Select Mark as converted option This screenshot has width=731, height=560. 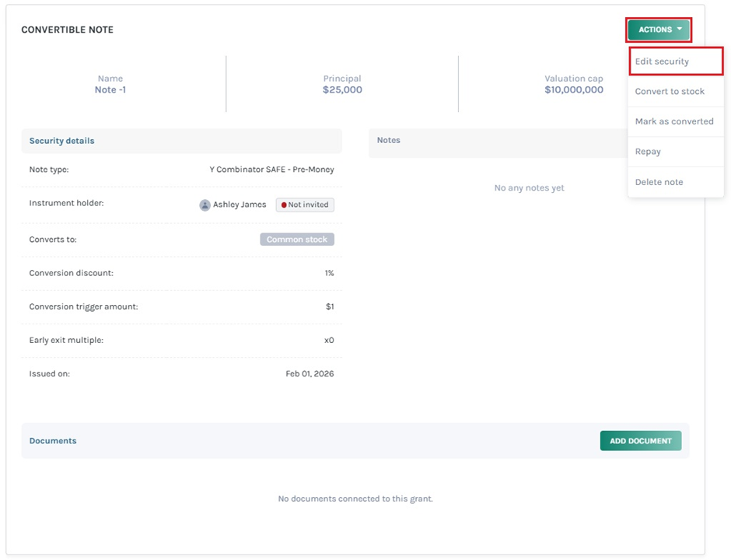(674, 121)
